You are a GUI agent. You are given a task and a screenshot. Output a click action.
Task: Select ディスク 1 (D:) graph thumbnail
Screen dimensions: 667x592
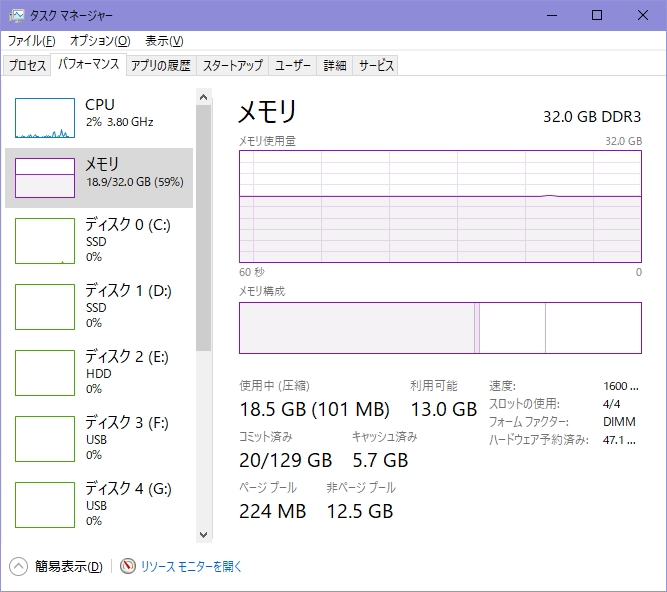click(x=45, y=306)
